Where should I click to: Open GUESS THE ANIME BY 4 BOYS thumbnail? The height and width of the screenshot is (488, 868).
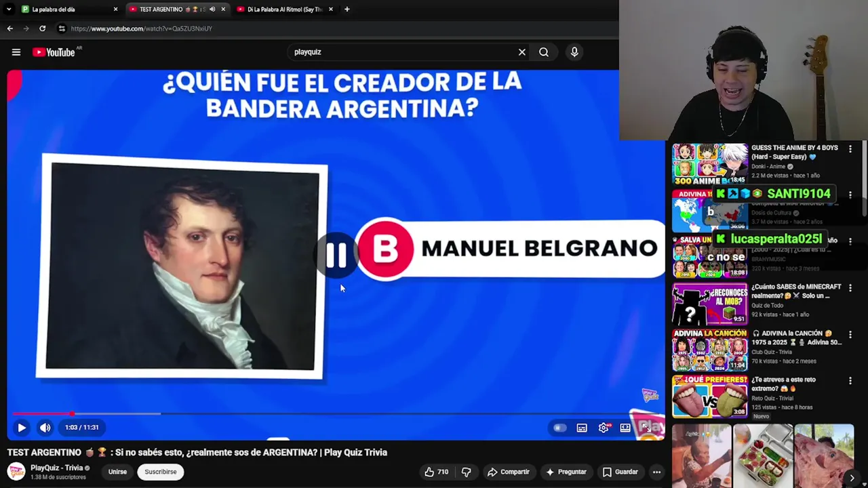point(709,164)
